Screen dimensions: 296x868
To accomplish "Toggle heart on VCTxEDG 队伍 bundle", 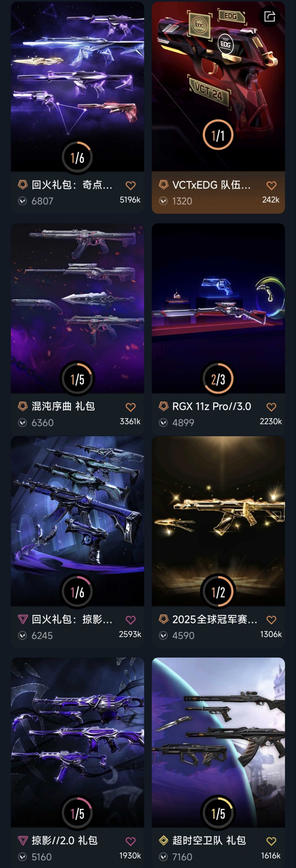I will [271, 185].
